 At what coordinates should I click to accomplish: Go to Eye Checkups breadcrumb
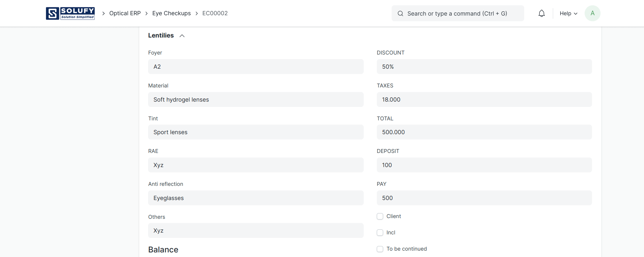171,13
